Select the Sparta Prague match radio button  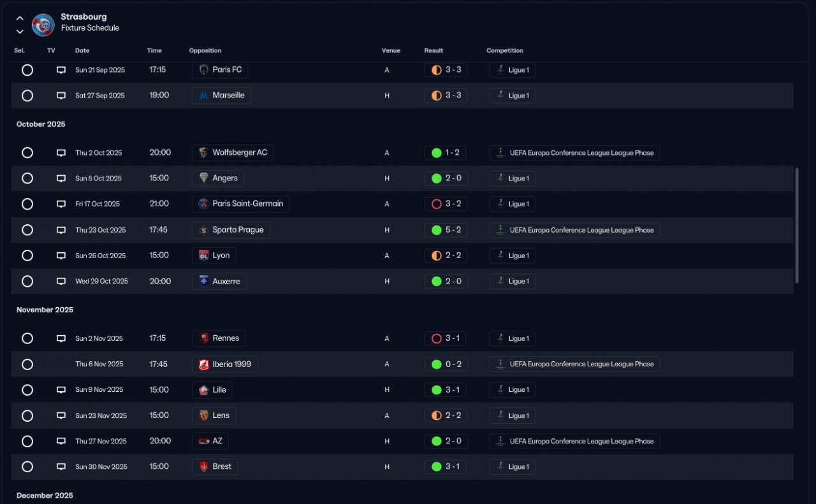coord(27,230)
